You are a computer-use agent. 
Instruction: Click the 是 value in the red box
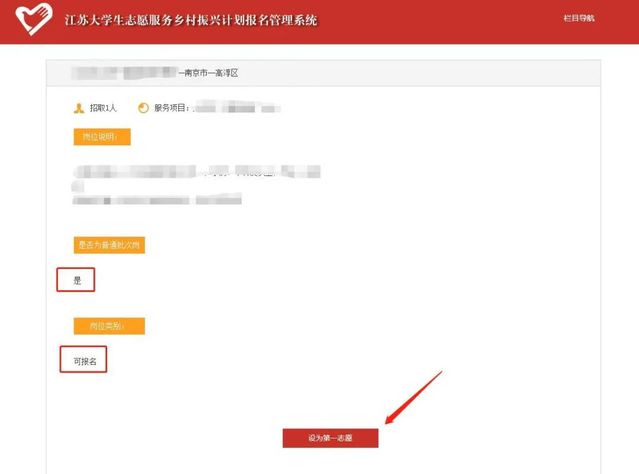(x=76, y=280)
